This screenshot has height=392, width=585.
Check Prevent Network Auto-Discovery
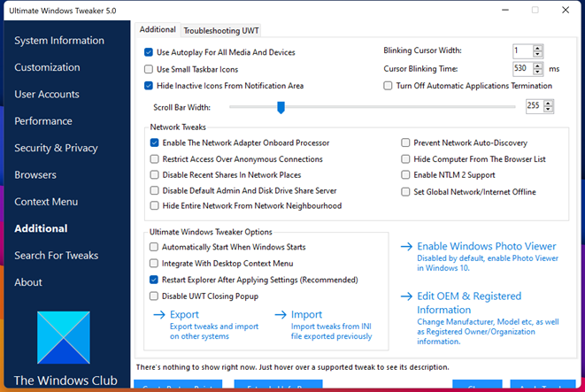[405, 142]
